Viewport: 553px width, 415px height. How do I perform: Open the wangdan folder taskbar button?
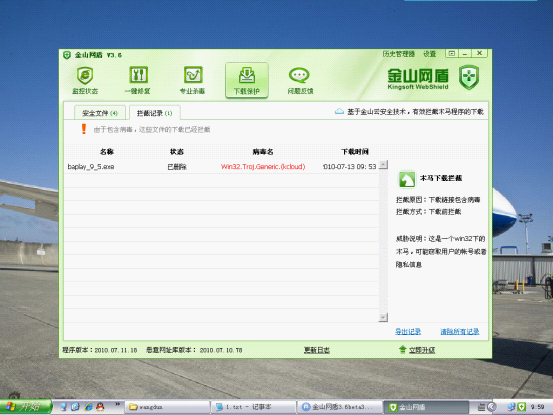[x=168, y=407]
